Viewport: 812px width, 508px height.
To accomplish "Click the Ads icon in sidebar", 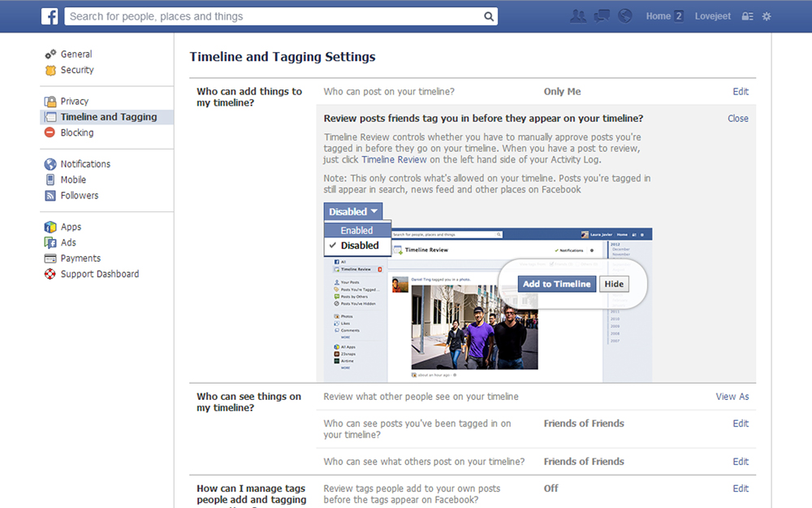I will click(50, 242).
